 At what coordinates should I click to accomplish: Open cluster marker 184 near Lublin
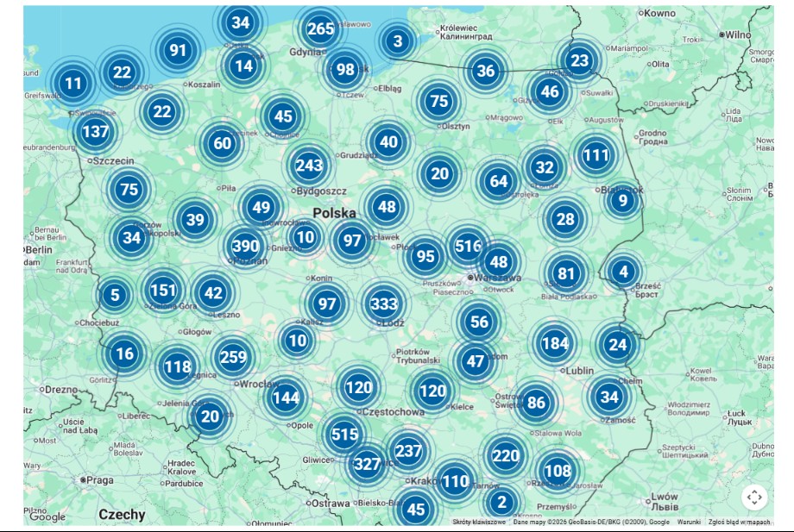coord(555,343)
